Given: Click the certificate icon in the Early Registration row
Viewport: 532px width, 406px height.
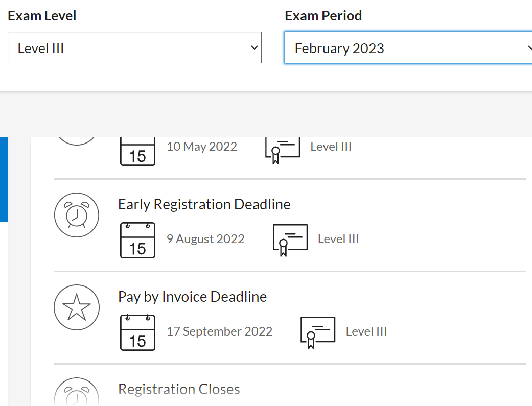Looking at the screenshot, I should (290, 240).
